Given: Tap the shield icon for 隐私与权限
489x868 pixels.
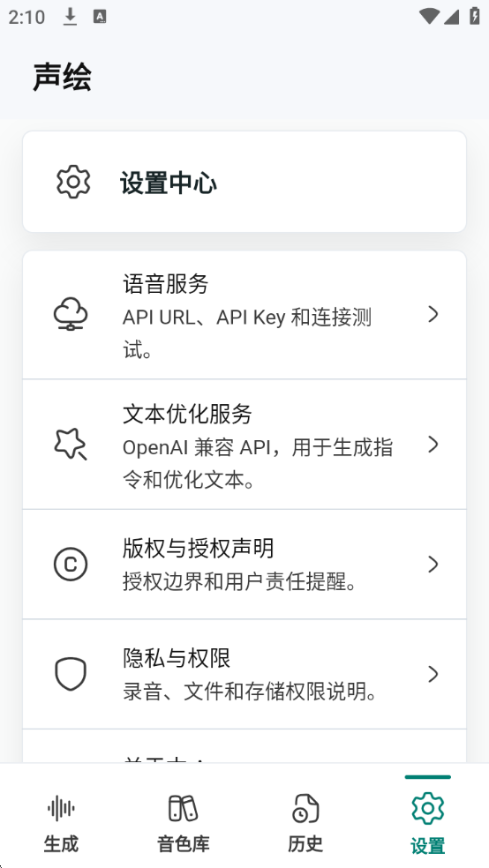Looking at the screenshot, I should click(x=71, y=674).
